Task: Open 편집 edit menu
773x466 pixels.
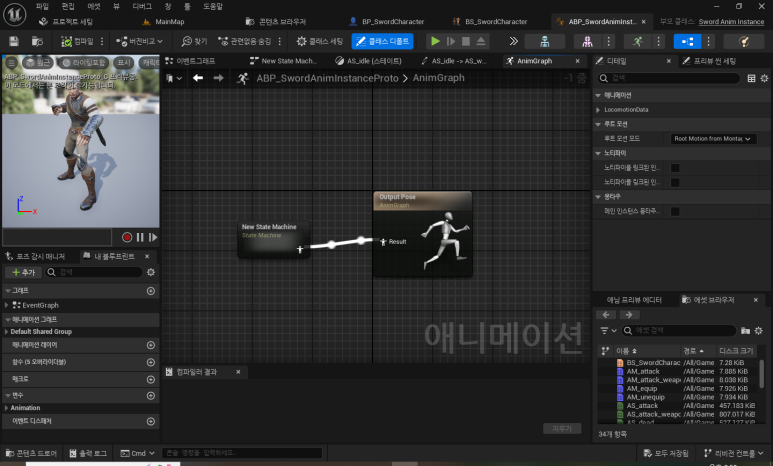Action: 68,6
